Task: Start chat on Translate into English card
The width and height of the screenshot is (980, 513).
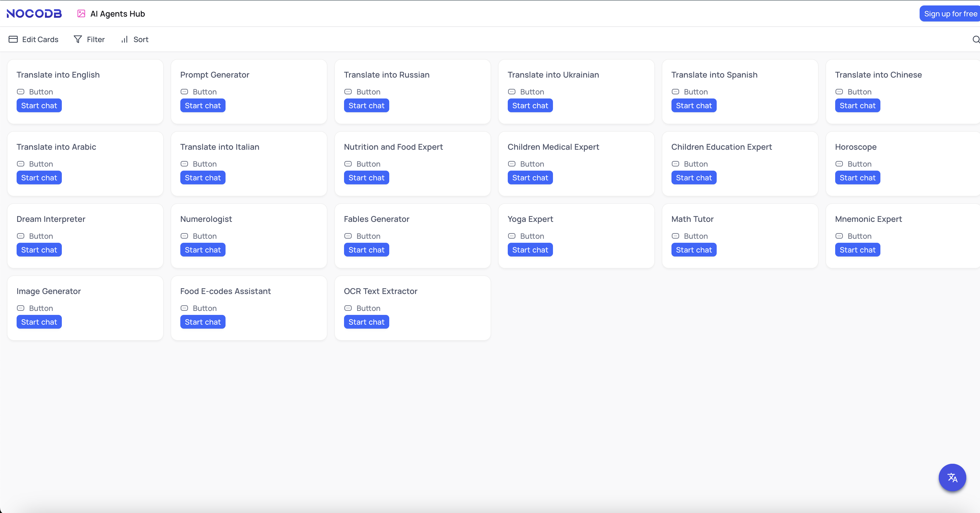Action: (x=39, y=105)
